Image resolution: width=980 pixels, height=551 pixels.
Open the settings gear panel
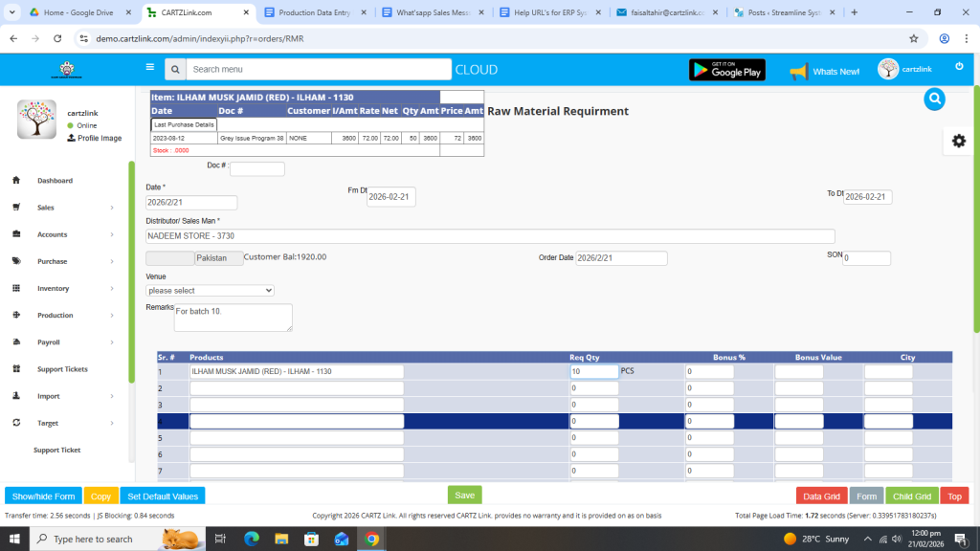958,141
